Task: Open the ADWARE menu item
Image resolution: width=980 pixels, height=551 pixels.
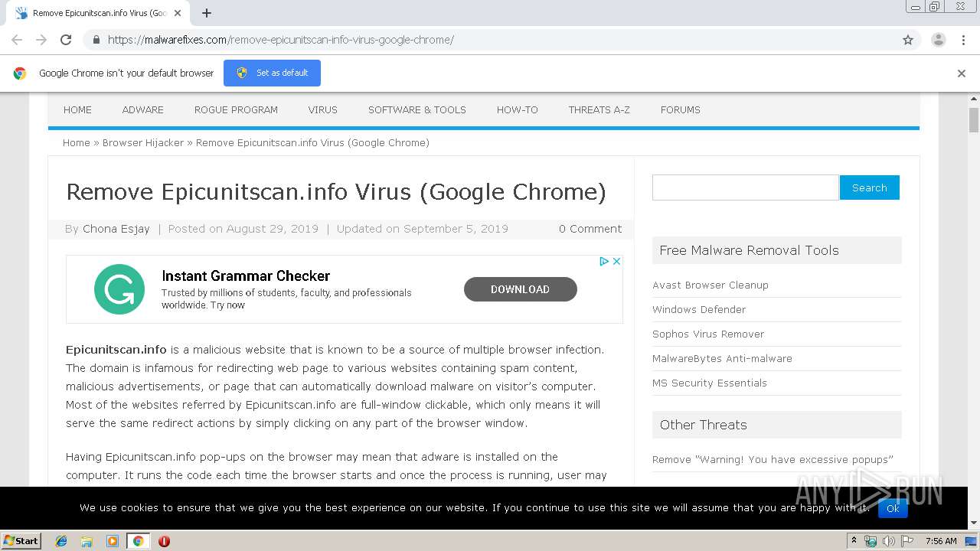Action: [142, 110]
